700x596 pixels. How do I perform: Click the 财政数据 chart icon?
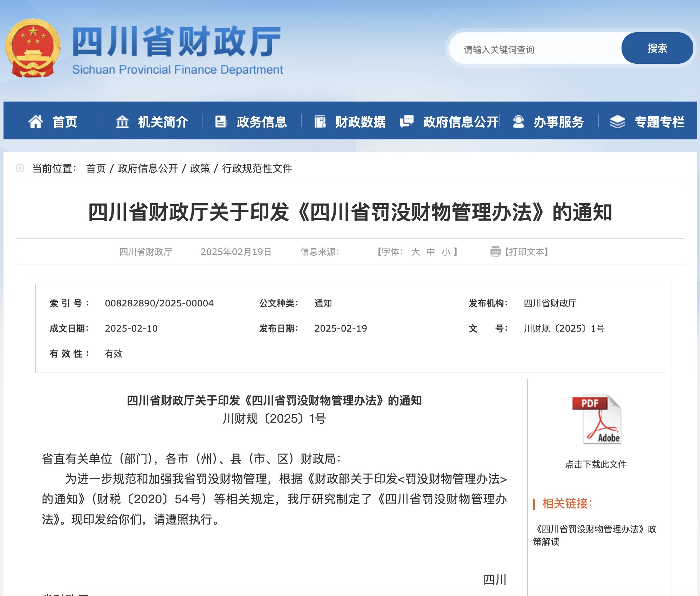click(320, 122)
